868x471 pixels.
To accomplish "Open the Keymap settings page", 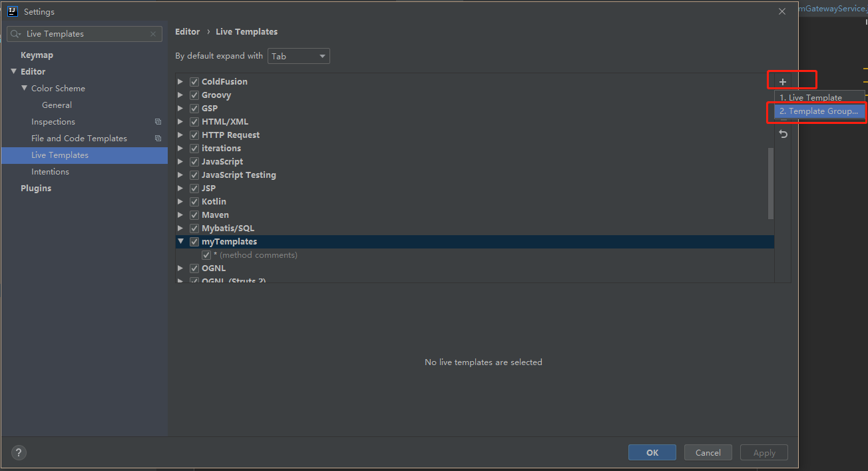I will (x=37, y=55).
